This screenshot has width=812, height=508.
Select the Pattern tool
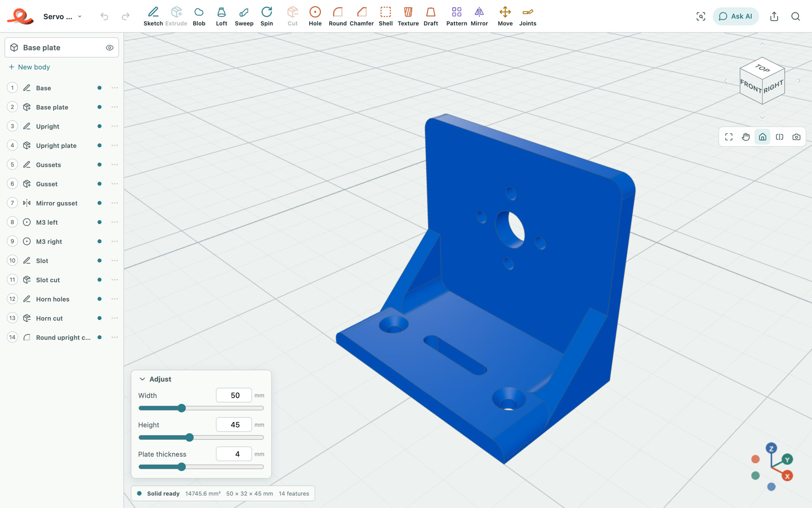457,16
